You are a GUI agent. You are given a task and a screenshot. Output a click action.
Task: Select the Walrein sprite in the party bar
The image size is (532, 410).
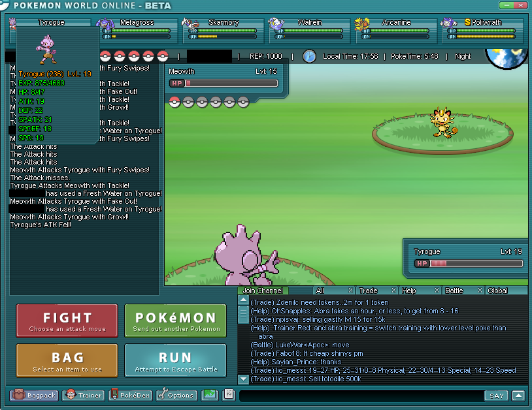pyautogui.click(x=276, y=24)
